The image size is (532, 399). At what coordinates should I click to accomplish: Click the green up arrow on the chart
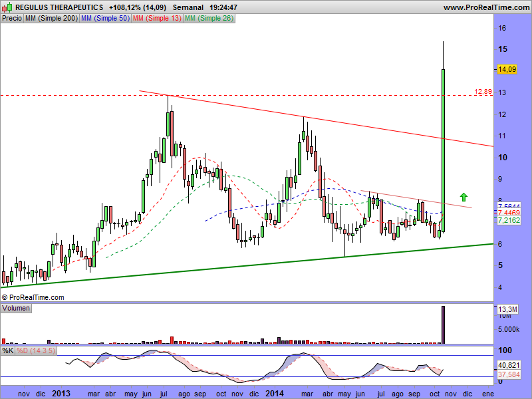[464, 197]
